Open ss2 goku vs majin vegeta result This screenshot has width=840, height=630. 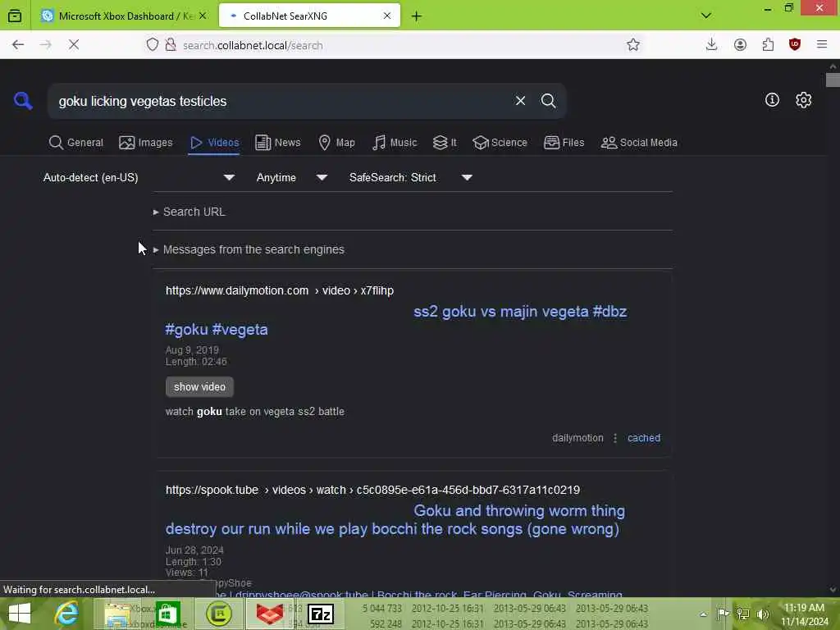coord(396,321)
